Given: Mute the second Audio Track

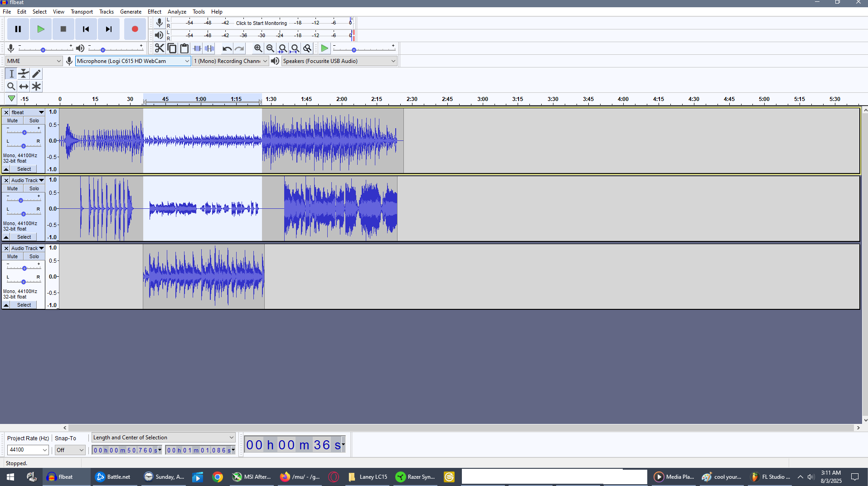Looking at the screenshot, I should (13, 188).
